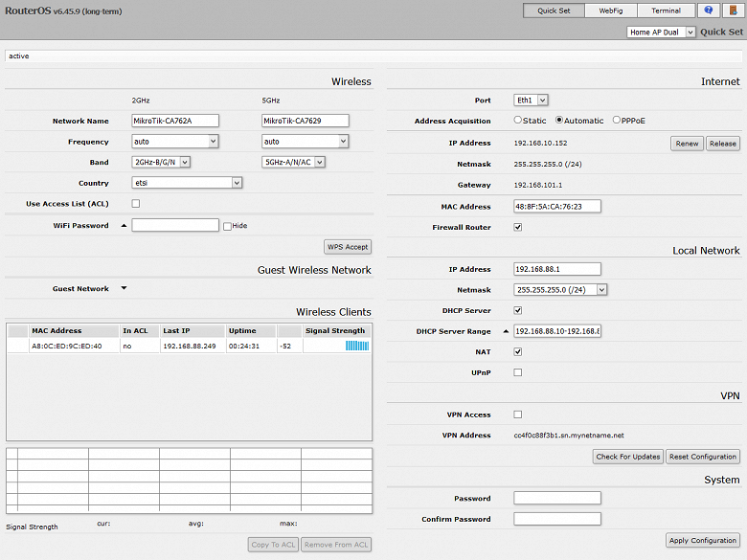Expand the Guest Network section
Viewport: 747px width, 560px height.
[x=124, y=288]
